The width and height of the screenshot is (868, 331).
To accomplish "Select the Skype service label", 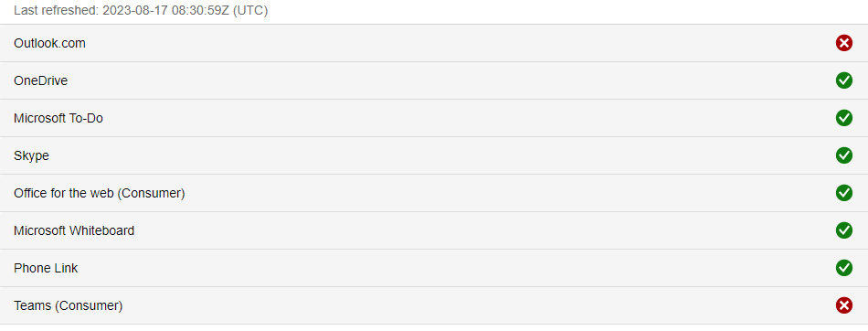I will point(31,155).
